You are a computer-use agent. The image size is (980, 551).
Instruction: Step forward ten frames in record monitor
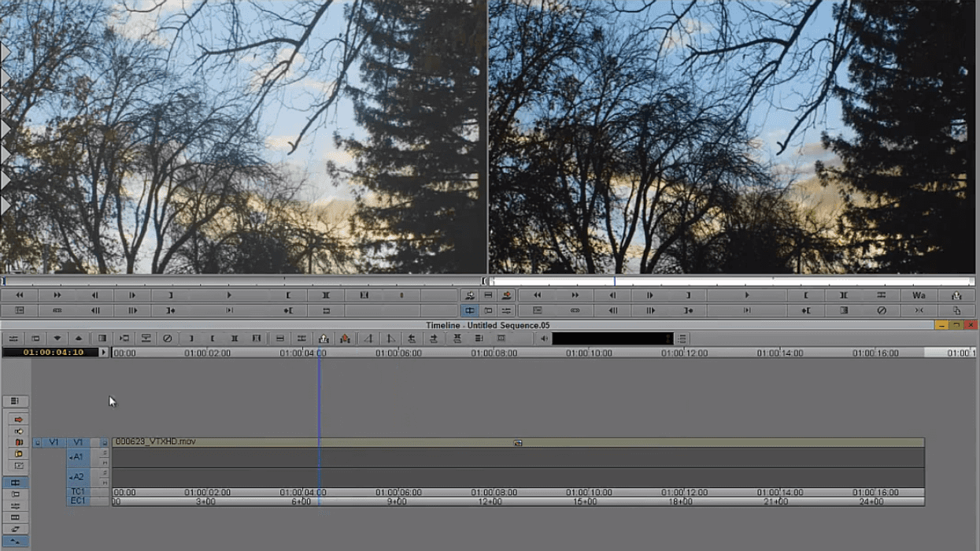point(650,310)
